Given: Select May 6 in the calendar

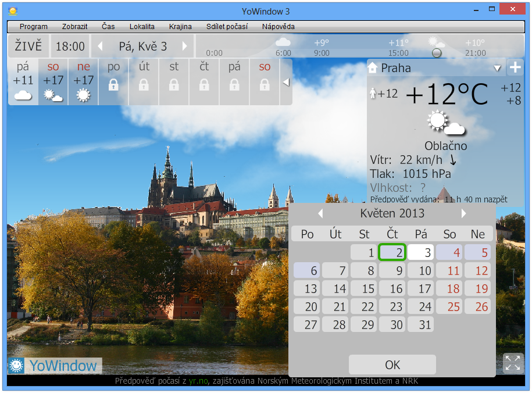Looking at the screenshot, I should coord(307,270).
